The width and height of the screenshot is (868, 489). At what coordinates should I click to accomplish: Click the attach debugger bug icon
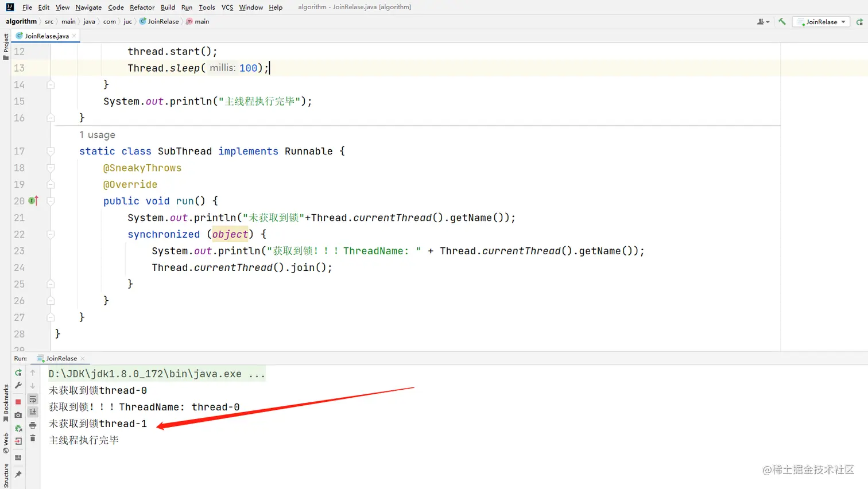[18, 428]
